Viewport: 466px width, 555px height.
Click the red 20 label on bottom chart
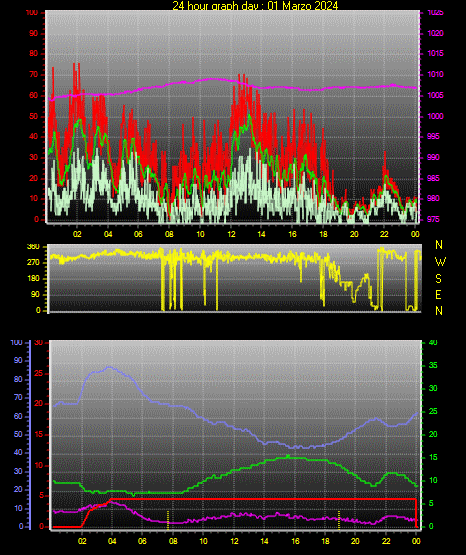click(x=39, y=404)
